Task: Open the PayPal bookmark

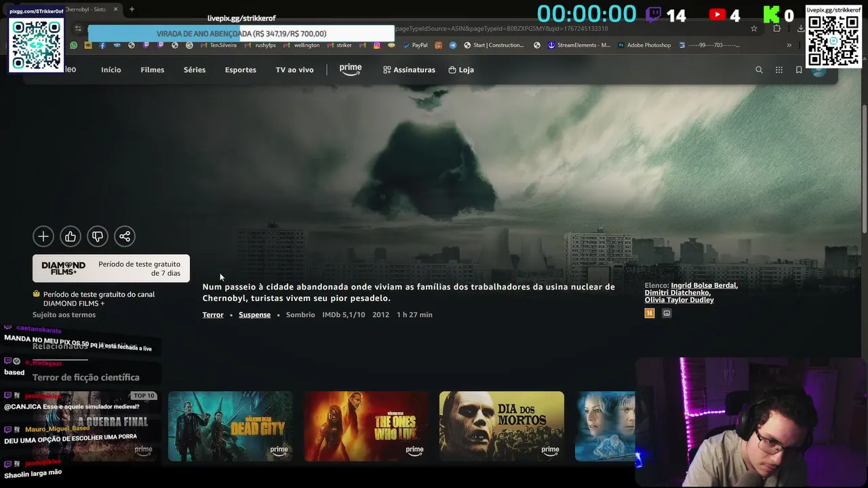Action: coord(415,45)
